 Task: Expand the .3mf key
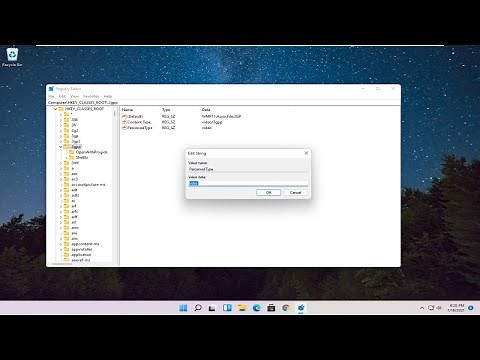pos(61,163)
